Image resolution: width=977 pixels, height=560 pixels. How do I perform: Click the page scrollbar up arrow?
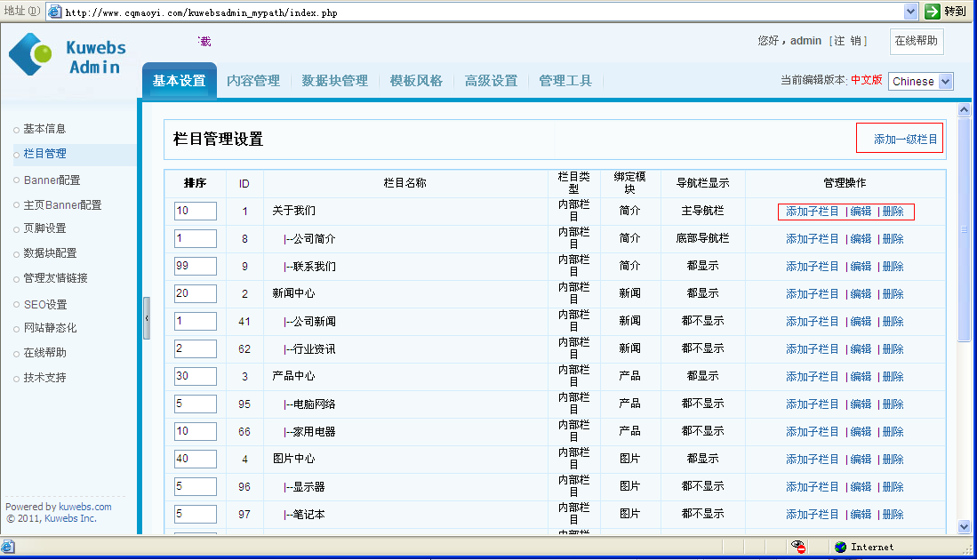pos(964,109)
